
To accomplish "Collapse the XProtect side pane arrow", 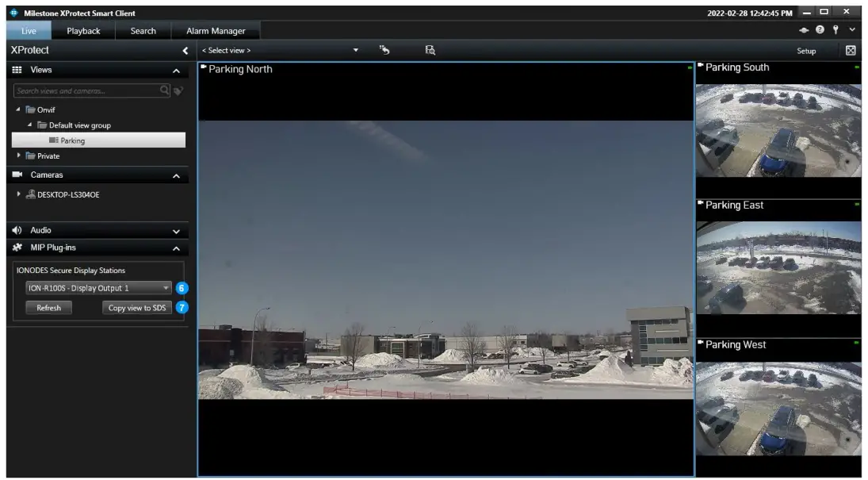I will [185, 51].
